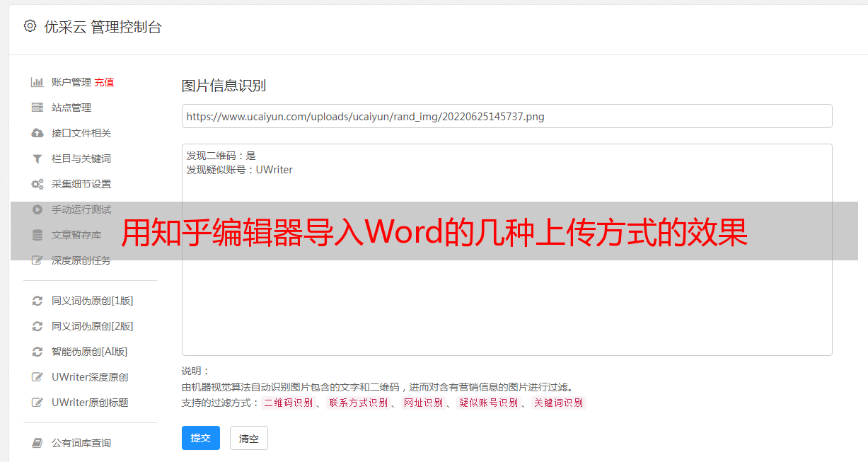The image size is (868, 462).
Task: Open 同义词伪原创[1版] page
Action: coord(93,301)
